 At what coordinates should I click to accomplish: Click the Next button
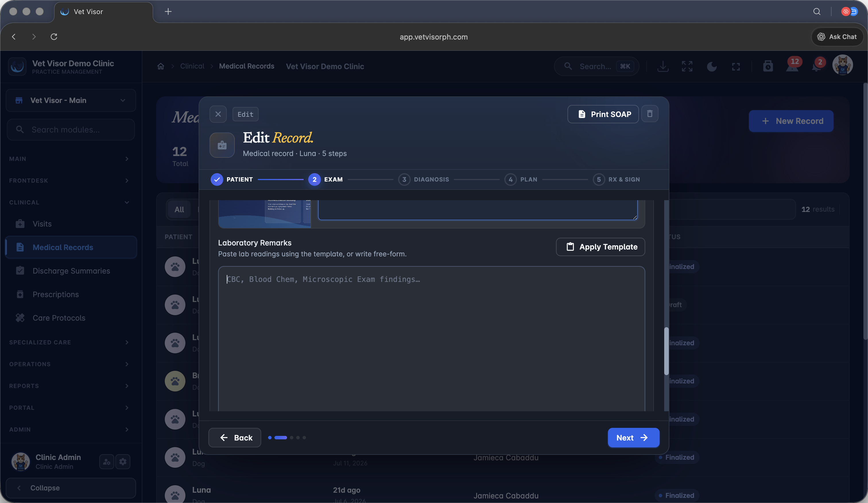click(x=633, y=438)
